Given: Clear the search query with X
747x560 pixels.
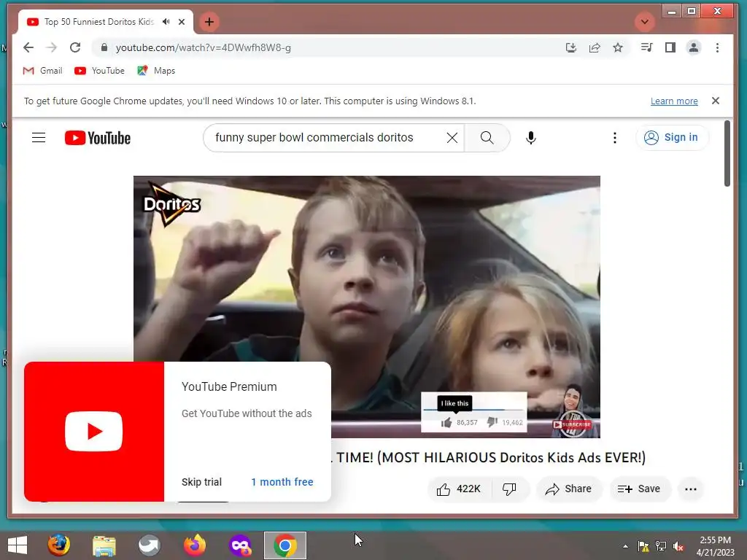Looking at the screenshot, I should 452,138.
